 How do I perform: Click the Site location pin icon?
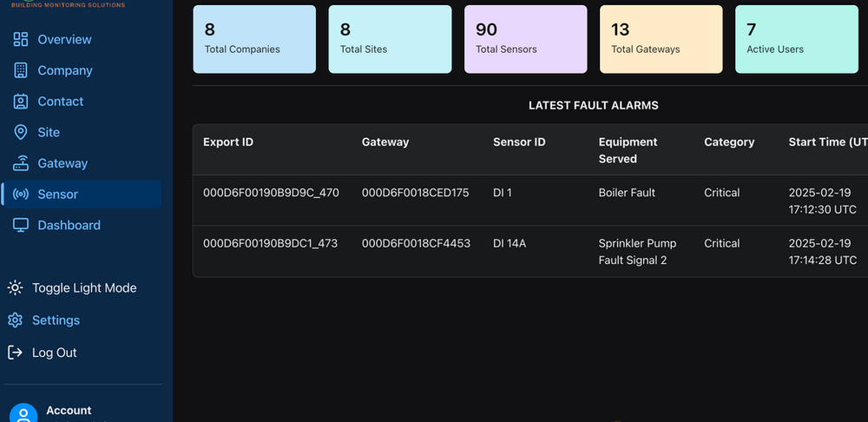pos(21,132)
